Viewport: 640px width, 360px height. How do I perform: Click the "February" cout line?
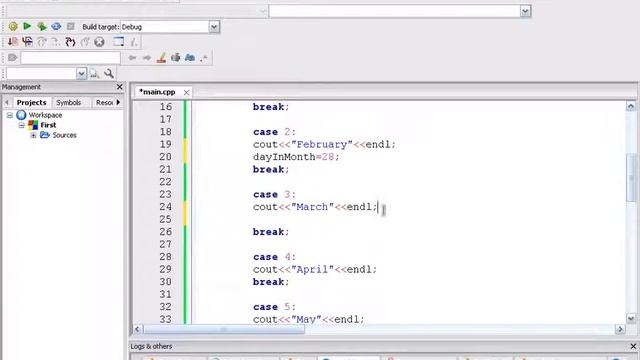coord(324,144)
